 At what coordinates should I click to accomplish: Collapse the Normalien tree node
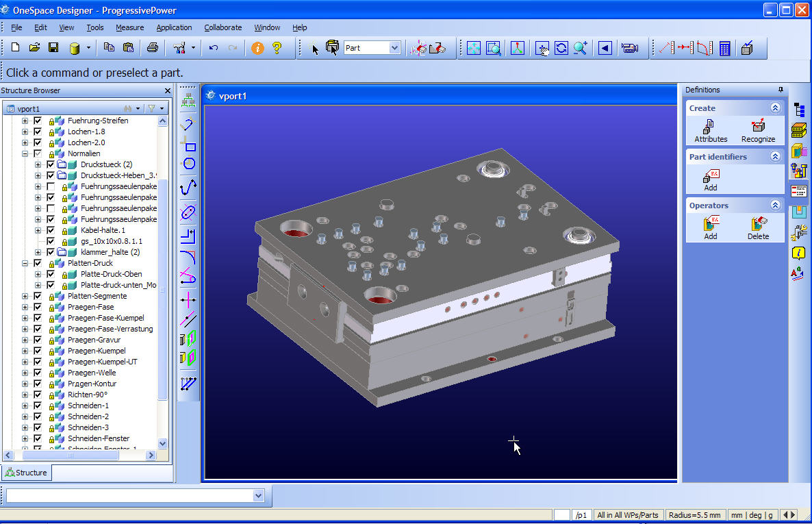point(25,153)
